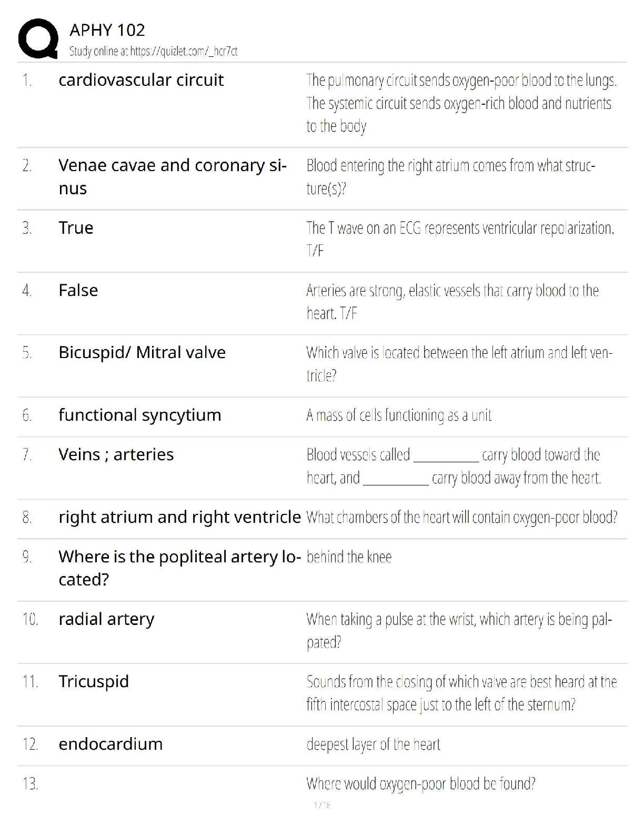
Task: Select the "False" answer in row 4
Action: coord(78,290)
